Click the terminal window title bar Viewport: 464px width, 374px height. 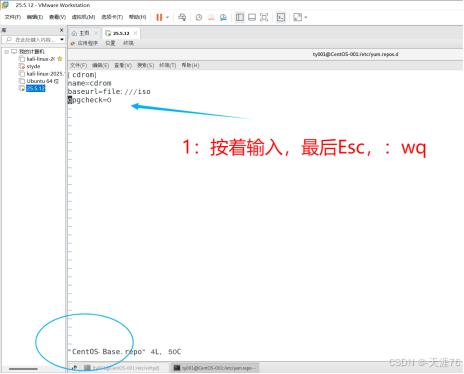(x=265, y=54)
